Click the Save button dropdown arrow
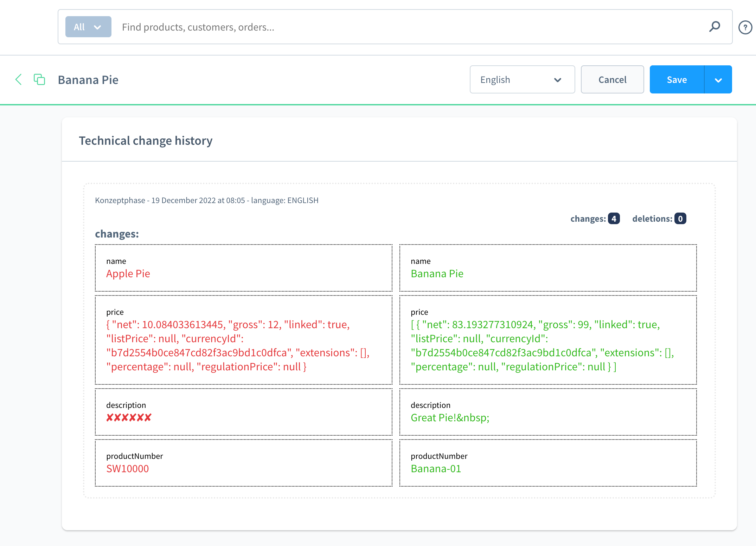 coord(718,79)
